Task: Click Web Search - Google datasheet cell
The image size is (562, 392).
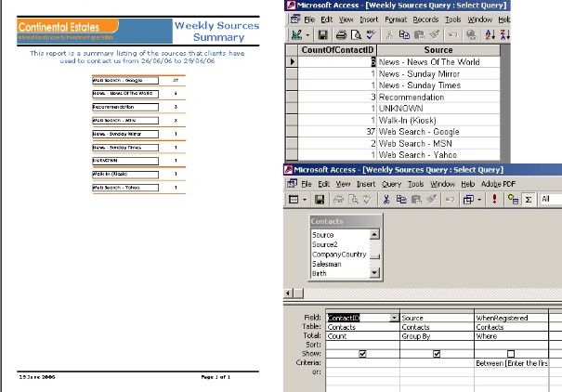Action: (x=438, y=132)
